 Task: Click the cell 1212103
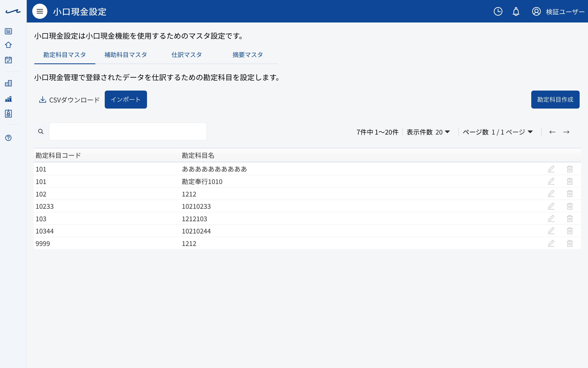(194, 219)
